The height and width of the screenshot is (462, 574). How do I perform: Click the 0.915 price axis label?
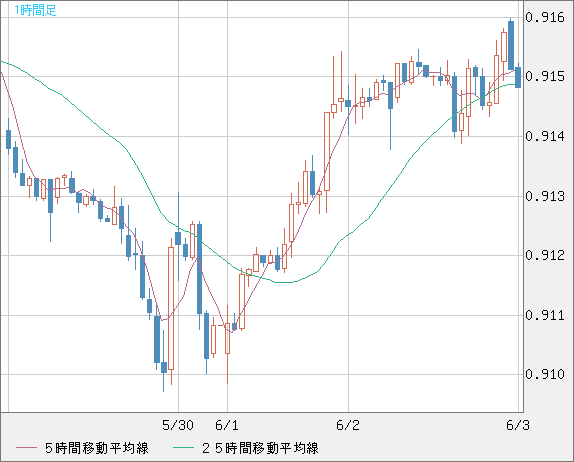click(545, 77)
